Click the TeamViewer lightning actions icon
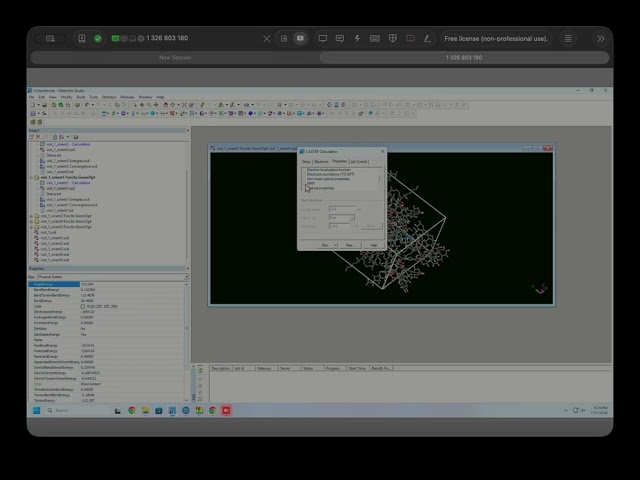 [x=357, y=38]
